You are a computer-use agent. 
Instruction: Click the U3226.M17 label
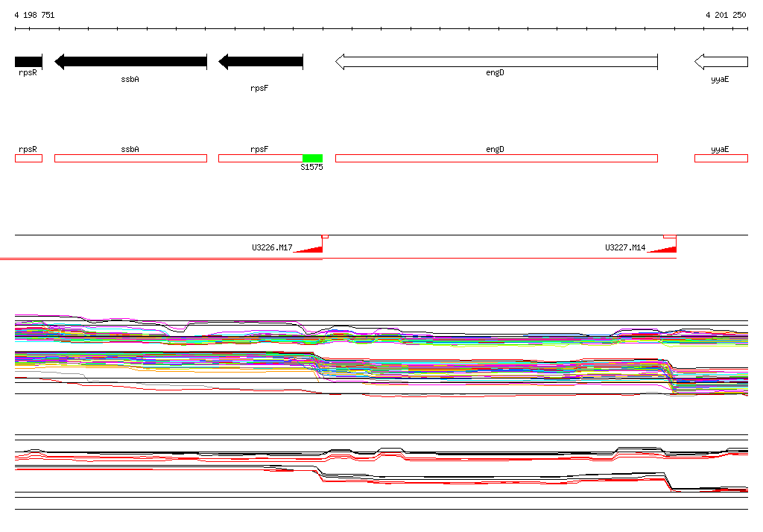(x=272, y=248)
